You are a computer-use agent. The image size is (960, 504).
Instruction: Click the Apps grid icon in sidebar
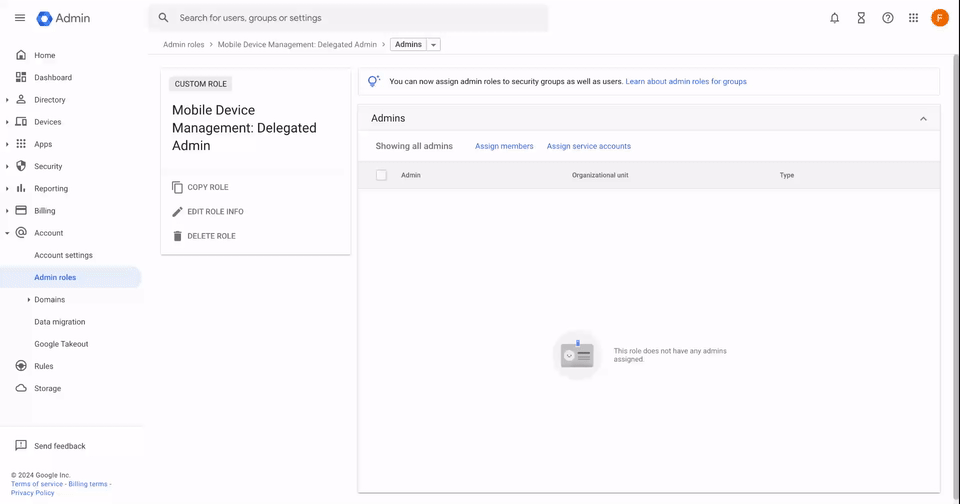pyautogui.click(x=21, y=144)
